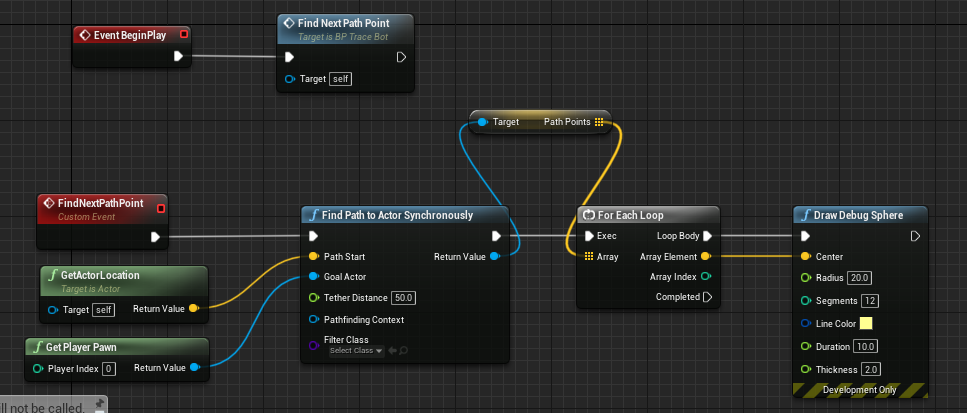Click GetActorLocation Return Value vector pin
This screenshot has width=967, height=413.
click(x=193, y=308)
